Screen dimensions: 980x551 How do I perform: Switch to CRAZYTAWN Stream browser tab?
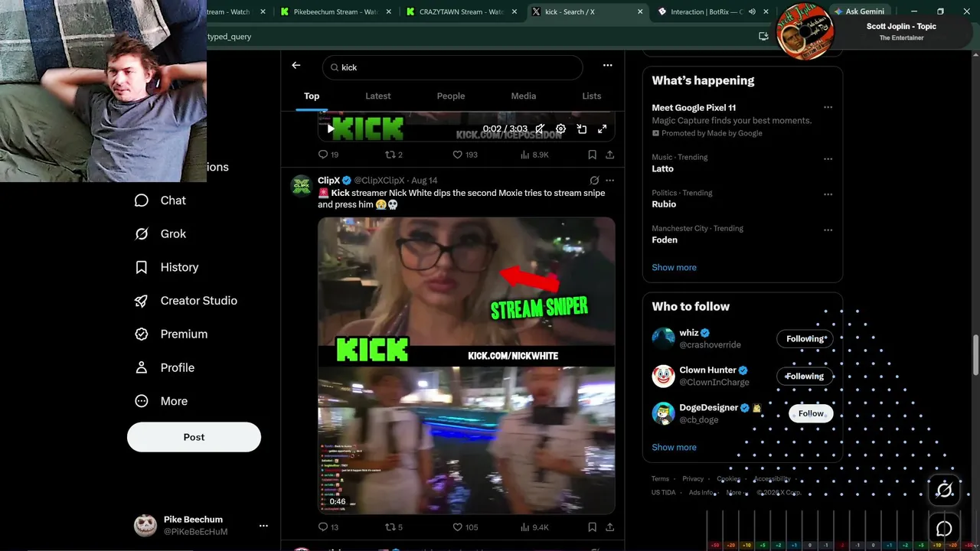(x=460, y=11)
